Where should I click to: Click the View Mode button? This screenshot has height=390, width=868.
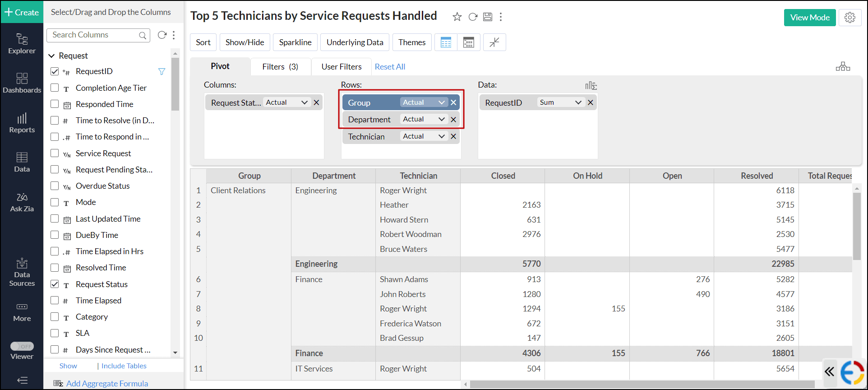(809, 18)
